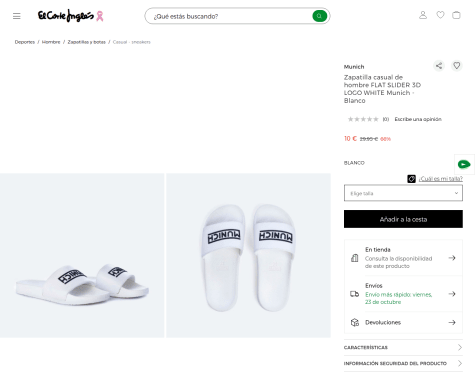Viewport: 475px width, 380px height.
Task: Open the Elige talla size dropdown
Action: 403,193
